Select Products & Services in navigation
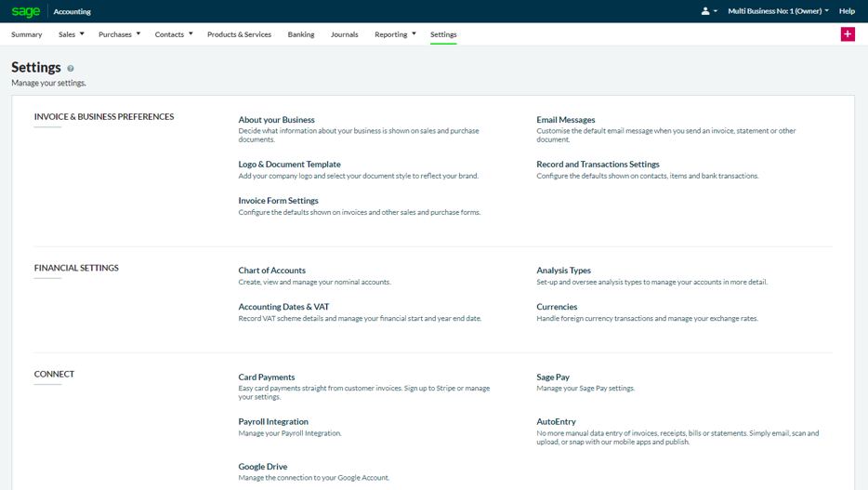Image resolution: width=868 pixels, height=490 pixels. [239, 34]
